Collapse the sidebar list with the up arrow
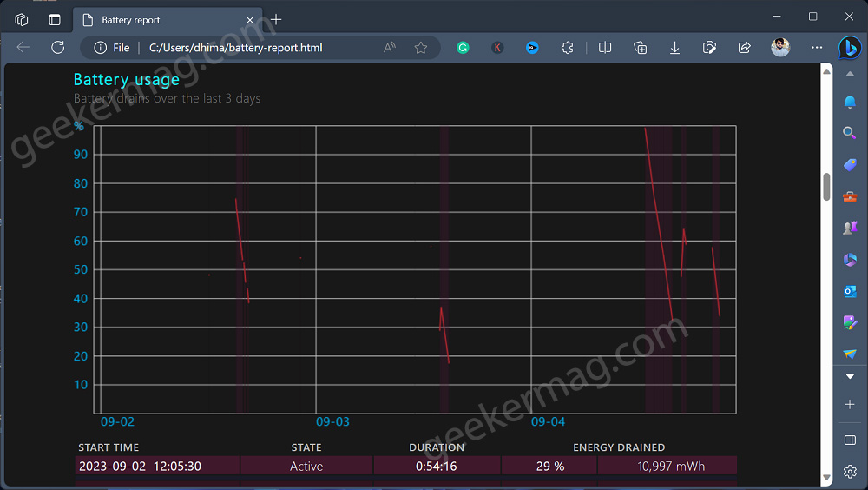The image size is (868, 490). (850, 74)
